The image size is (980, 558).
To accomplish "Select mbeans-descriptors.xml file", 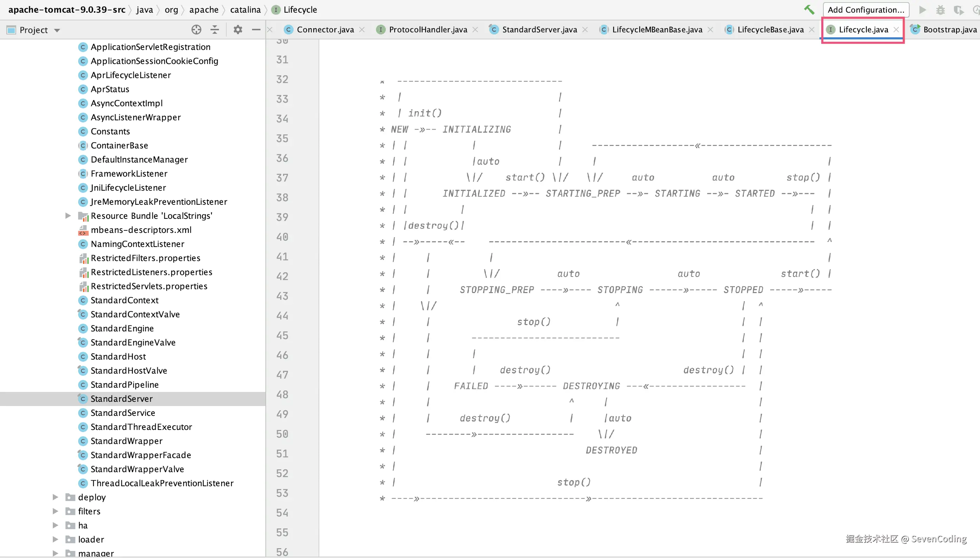I will pyautogui.click(x=141, y=230).
